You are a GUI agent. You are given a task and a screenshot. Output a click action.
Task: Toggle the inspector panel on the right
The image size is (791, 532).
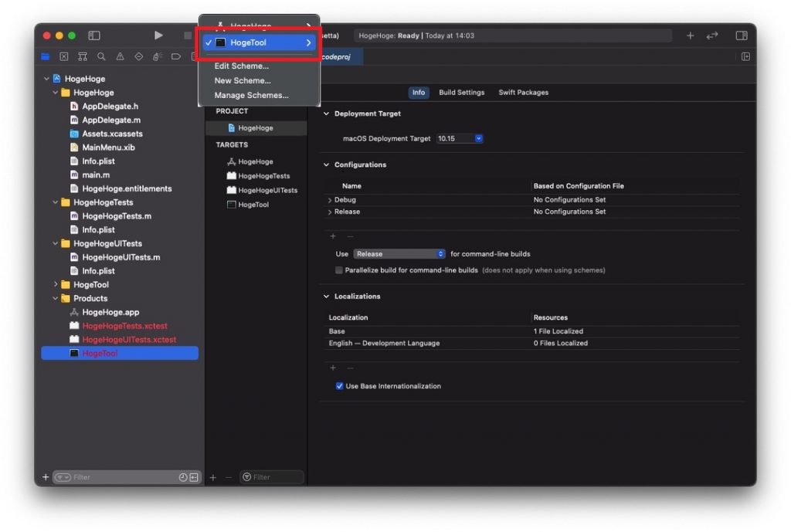pos(742,36)
